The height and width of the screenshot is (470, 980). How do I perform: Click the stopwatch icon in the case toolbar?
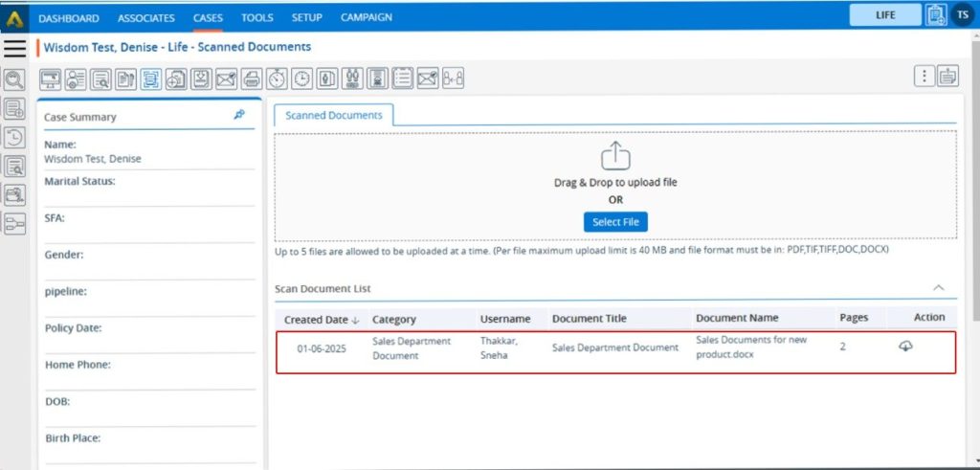(277, 78)
